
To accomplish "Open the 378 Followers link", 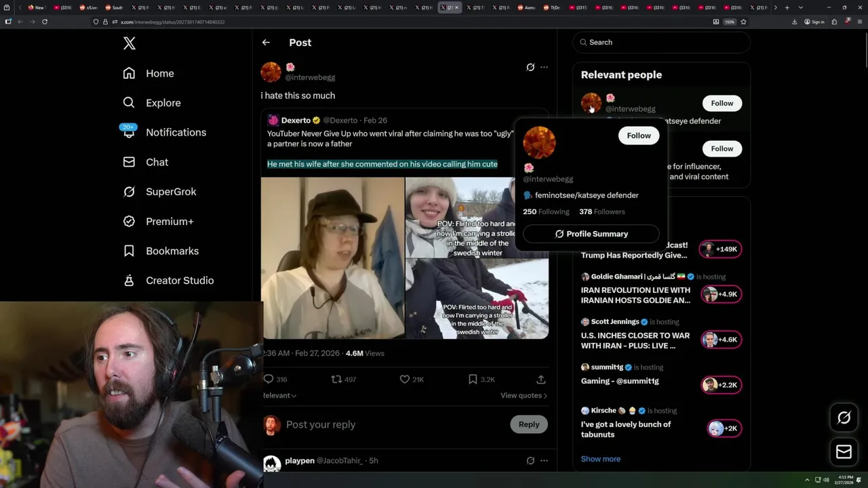I will [x=602, y=211].
